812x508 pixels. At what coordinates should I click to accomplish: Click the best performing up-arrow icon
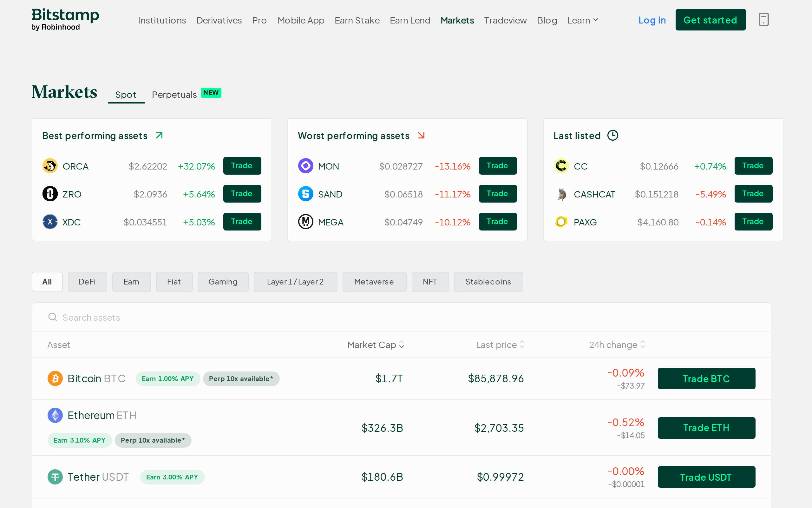159,135
